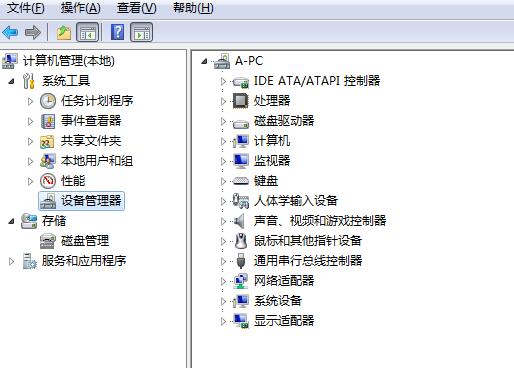Click the 声音、视频和游戏控制器 speaker icon

(239, 221)
